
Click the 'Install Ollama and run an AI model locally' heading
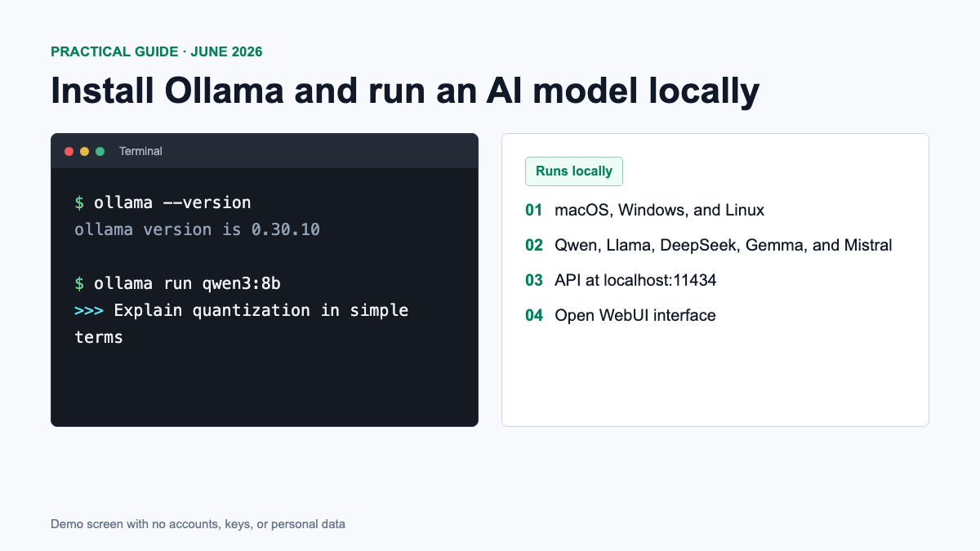pos(405,91)
